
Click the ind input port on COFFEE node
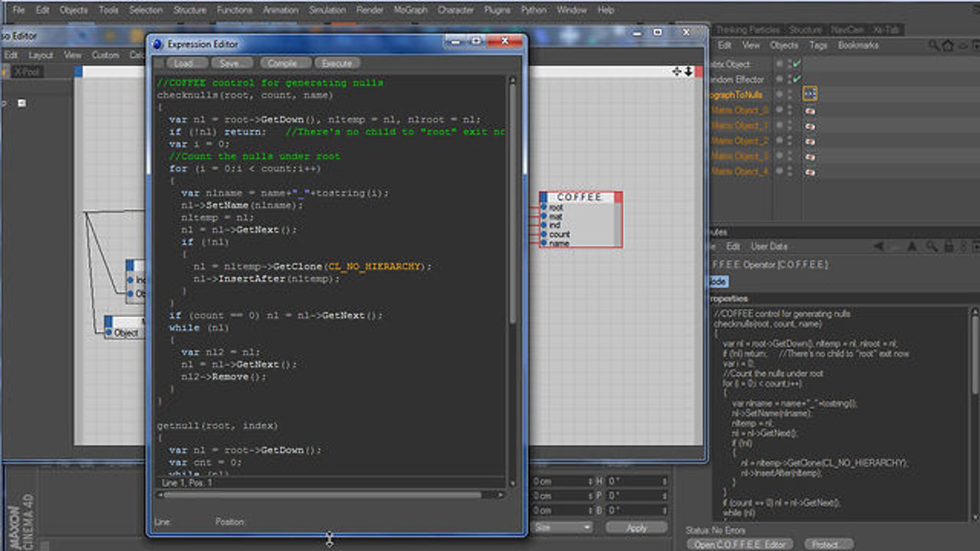coord(544,225)
